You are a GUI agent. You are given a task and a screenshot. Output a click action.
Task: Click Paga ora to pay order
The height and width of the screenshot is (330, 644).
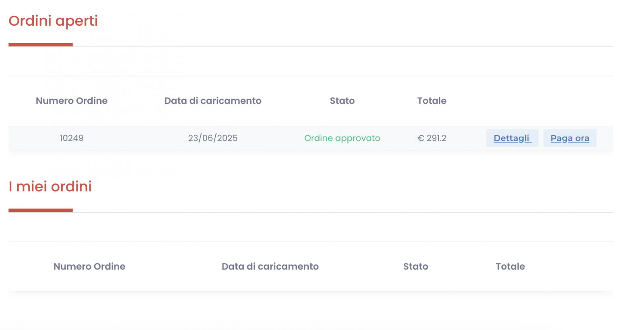[570, 138]
